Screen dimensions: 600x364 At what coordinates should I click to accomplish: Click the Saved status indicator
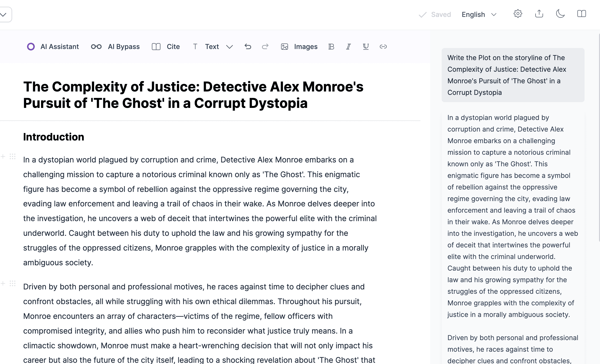[435, 15]
